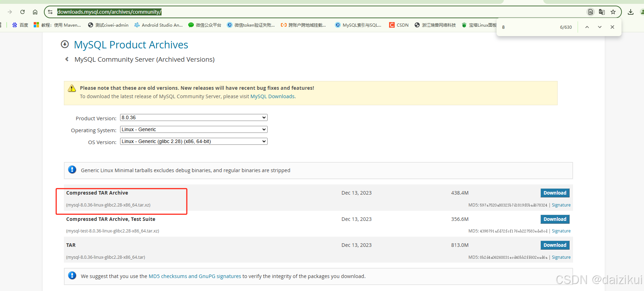Open the MySQL Downloads link
The height and width of the screenshot is (291, 644).
pos(272,96)
